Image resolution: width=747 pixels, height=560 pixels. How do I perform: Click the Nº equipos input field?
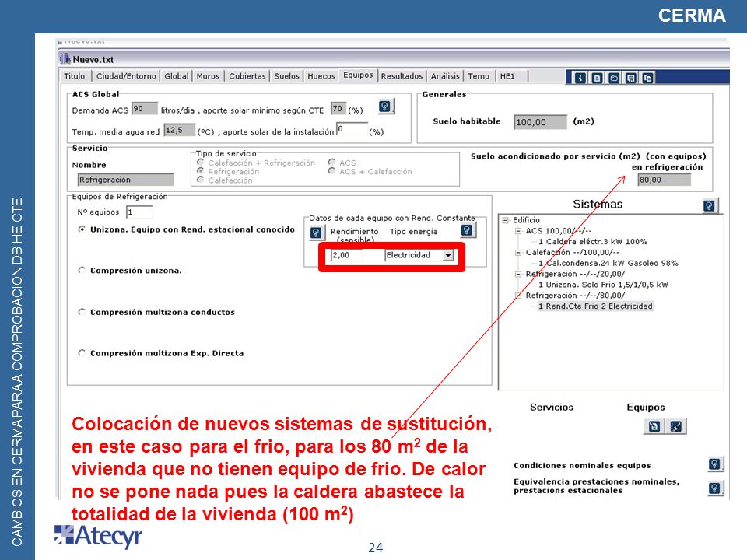click(x=139, y=212)
